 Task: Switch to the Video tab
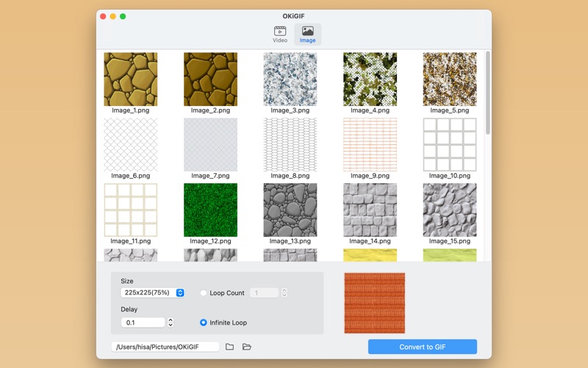coord(280,35)
